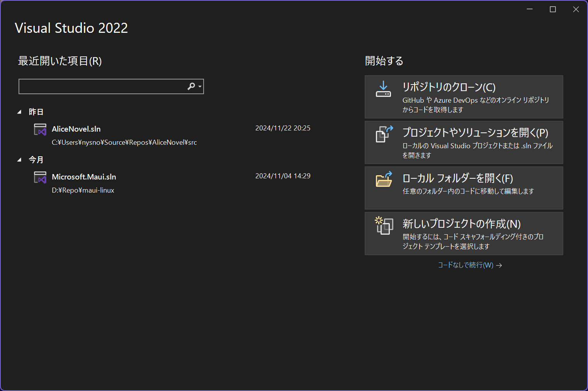Click the search magnifier icon

click(x=191, y=86)
